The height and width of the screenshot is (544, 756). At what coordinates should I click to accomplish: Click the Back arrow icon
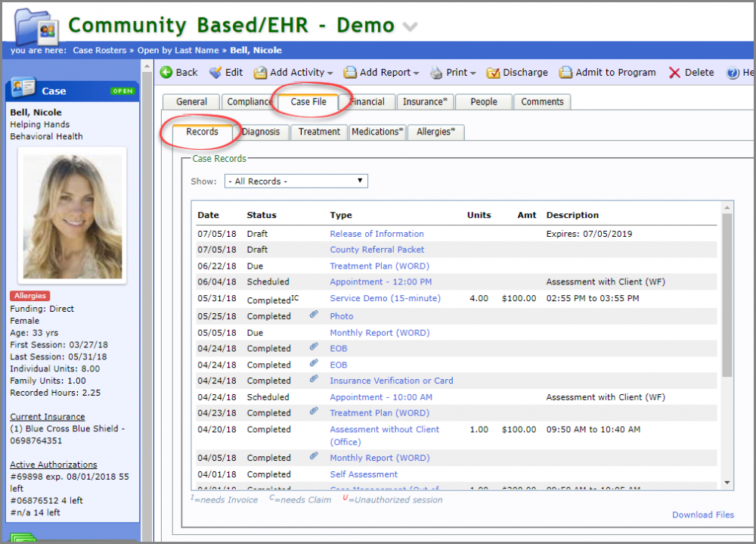click(166, 73)
